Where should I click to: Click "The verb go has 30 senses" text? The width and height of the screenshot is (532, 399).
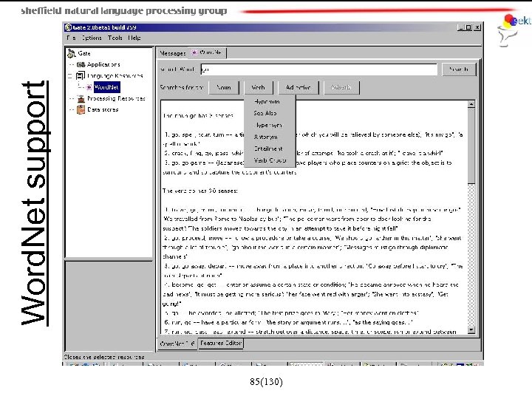[200, 191]
